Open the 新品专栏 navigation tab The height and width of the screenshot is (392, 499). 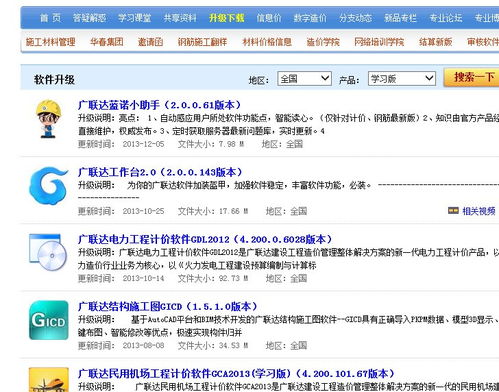[400, 18]
